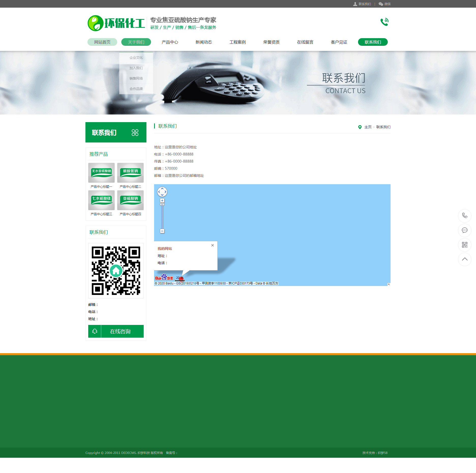Click the sidebar QR code image

coord(116,271)
